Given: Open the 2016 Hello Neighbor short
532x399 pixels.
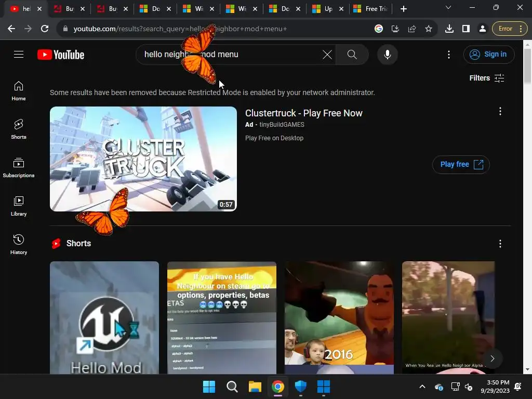Looking at the screenshot, I should (339, 317).
